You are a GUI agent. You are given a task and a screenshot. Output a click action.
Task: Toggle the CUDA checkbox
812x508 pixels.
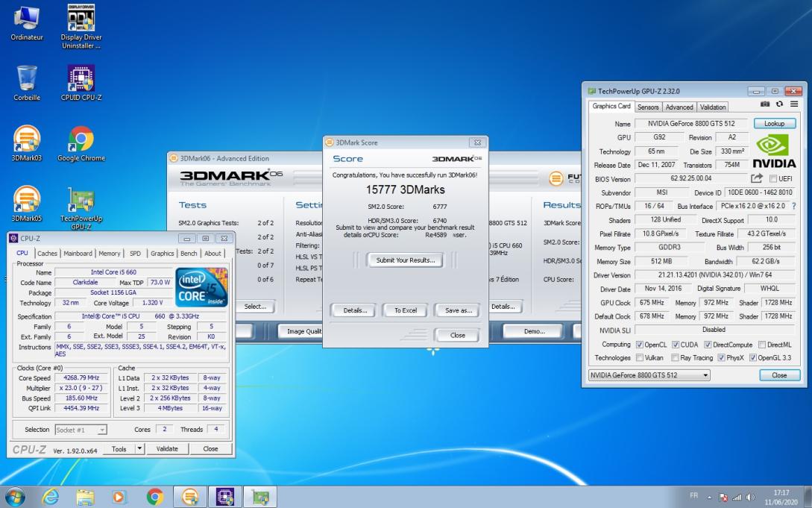pyautogui.click(x=676, y=345)
